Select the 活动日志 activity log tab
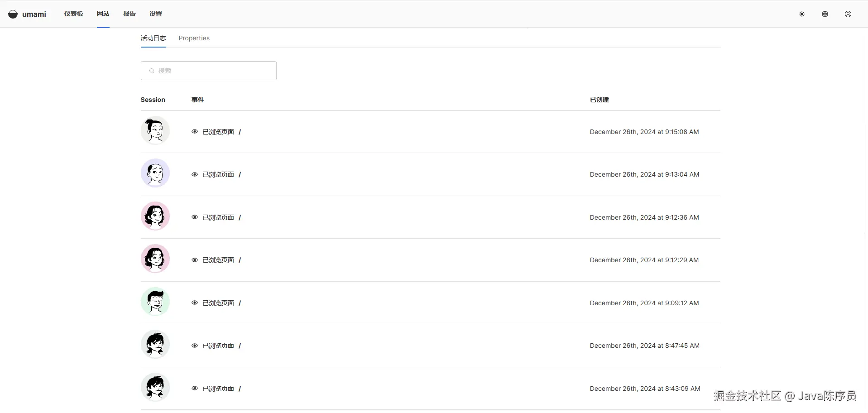 pyautogui.click(x=153, y=38)
